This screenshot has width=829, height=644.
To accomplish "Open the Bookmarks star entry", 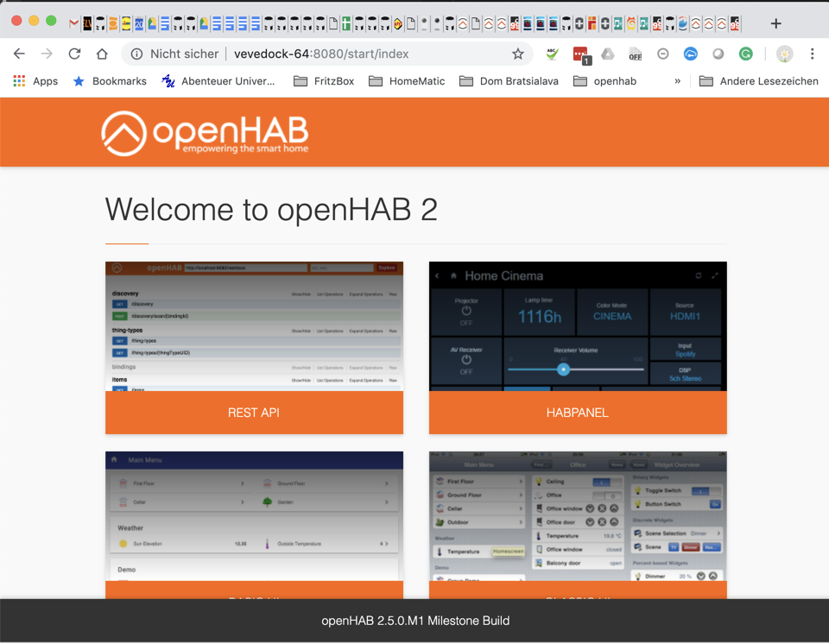I will tap(110, 81).
